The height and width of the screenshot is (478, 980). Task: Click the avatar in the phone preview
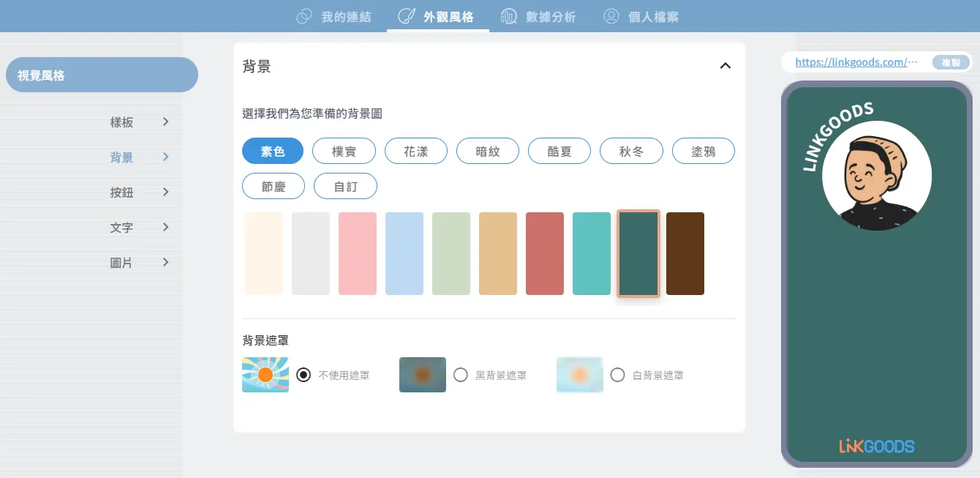(x=877, y=176)
